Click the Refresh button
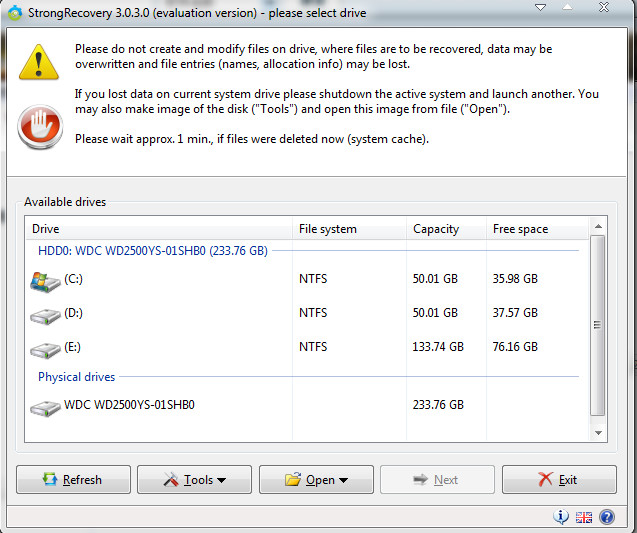The height and width of the screenshot is (533, 637). (x=74, y=479)
